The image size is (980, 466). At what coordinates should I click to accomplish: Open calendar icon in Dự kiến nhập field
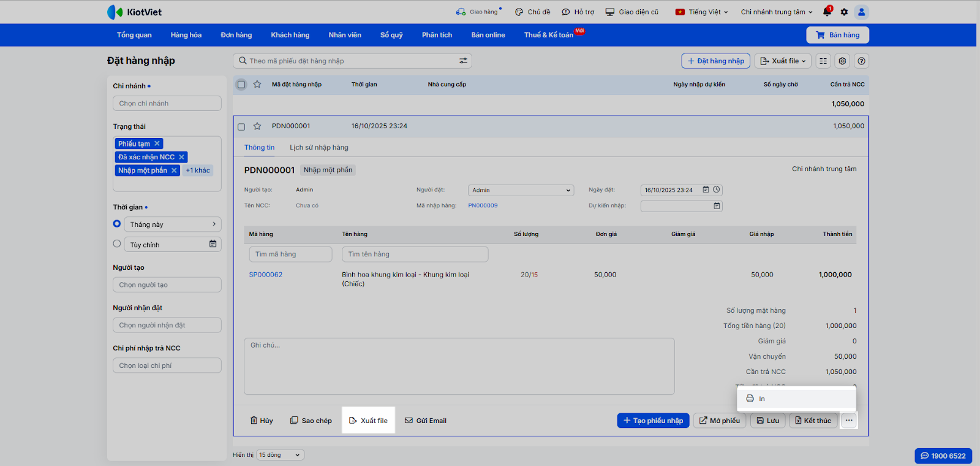click(717, 206)
